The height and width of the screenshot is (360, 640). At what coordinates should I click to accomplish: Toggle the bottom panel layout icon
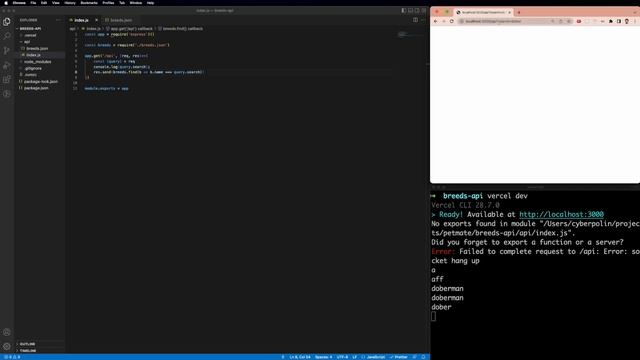click(x=410, y=11)
